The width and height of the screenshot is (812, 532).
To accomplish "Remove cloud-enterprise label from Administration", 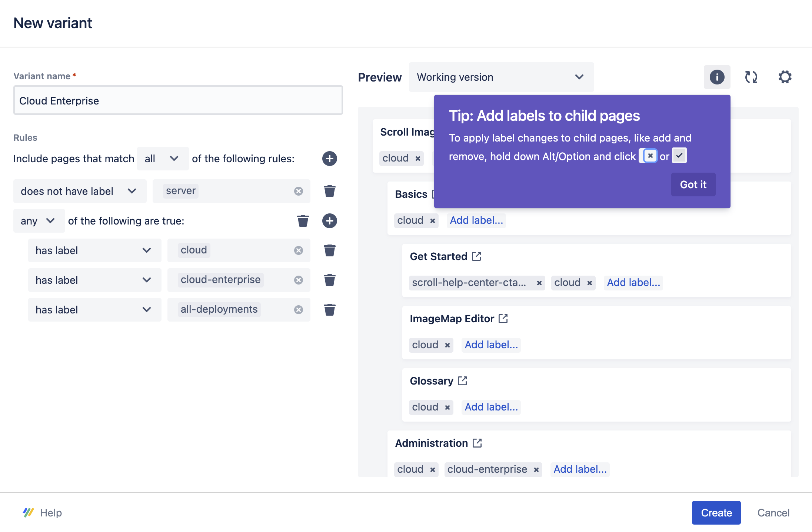I will click(x=536, y=470).
